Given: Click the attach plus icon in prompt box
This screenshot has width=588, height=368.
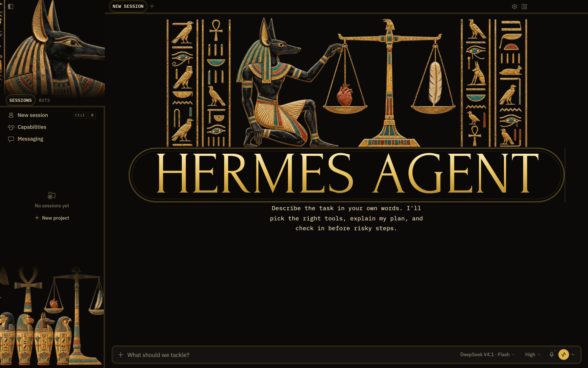Looking at the screenshot, I should pos(120,355).
